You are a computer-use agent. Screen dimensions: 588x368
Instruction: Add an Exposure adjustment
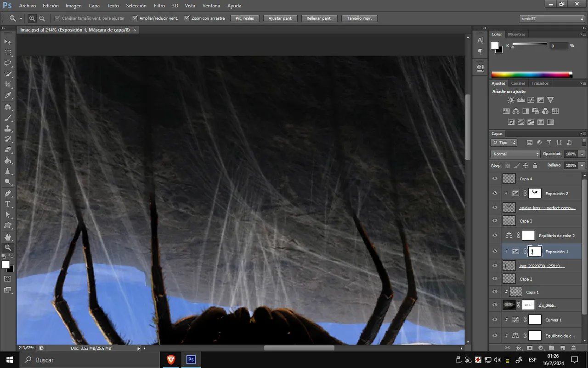(541, 100)
